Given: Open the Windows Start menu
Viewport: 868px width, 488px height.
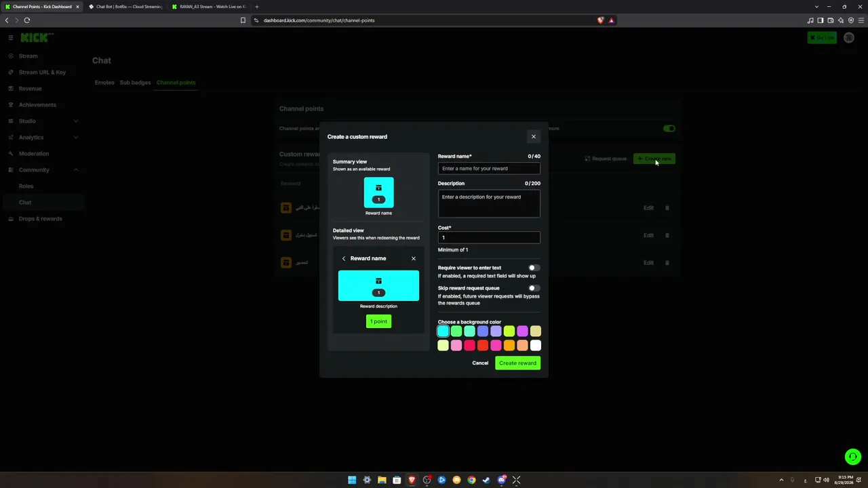Looking at the screenshot, I should click(x=352, y=480).
